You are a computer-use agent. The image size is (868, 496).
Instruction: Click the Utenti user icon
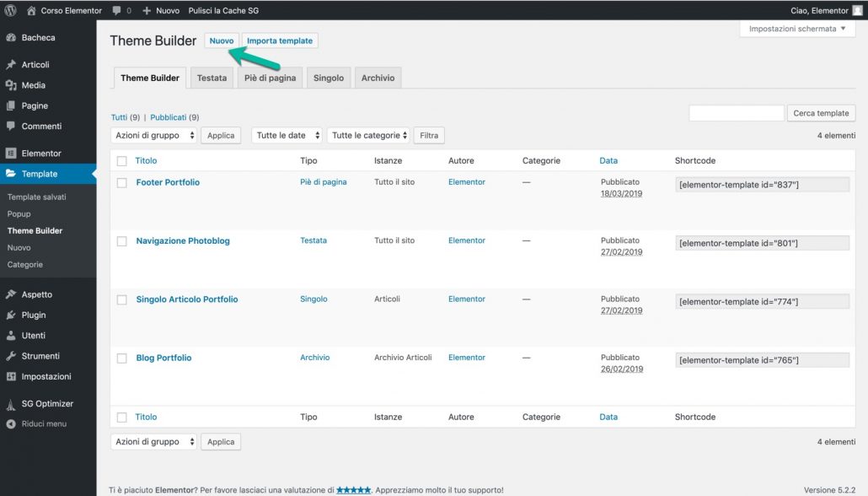click(10, 335)
